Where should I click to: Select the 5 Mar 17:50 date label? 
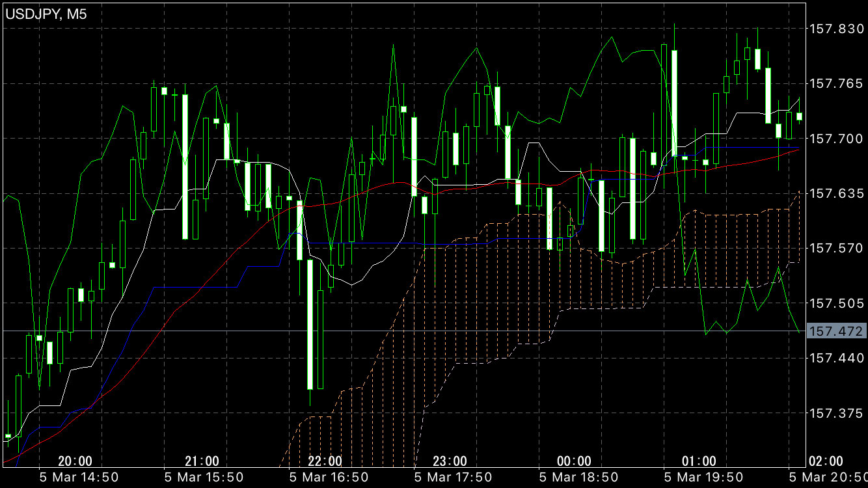(453, 478)
